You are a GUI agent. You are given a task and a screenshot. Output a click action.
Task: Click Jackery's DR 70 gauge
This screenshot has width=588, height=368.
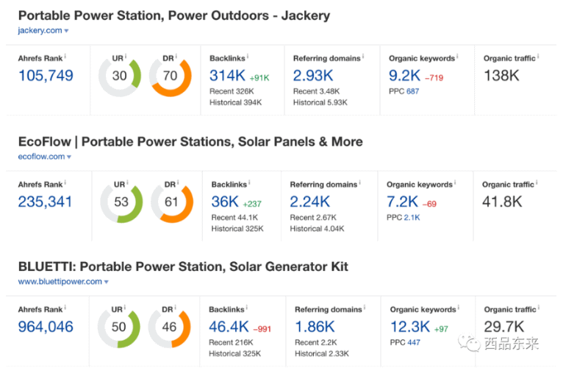(171, 76)
